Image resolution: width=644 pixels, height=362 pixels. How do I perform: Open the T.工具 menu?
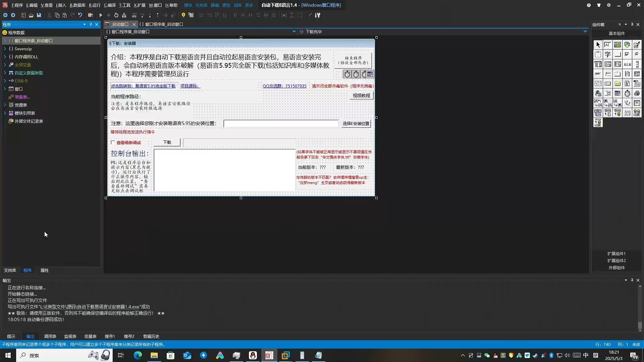[125, 5]
